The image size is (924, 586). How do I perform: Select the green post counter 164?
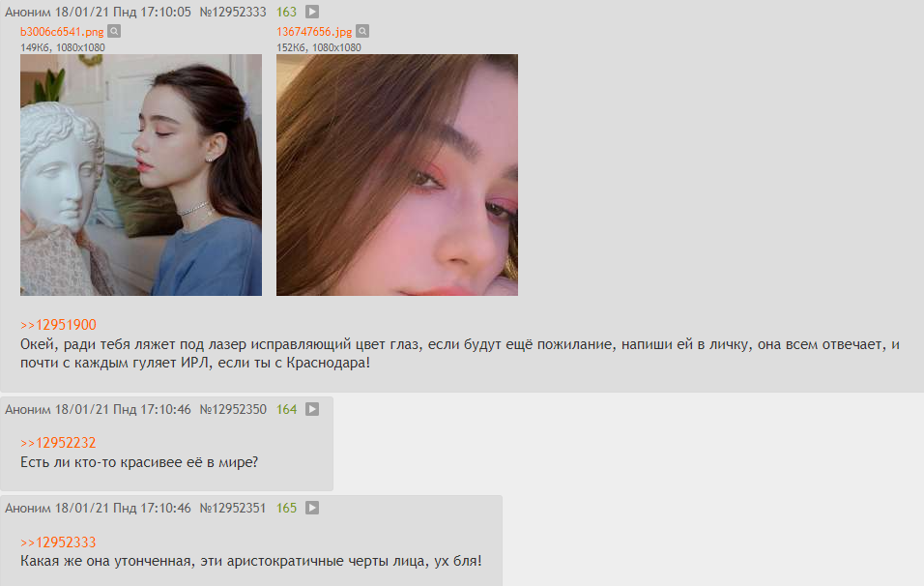pyautogui.click(x=286, y=409)
